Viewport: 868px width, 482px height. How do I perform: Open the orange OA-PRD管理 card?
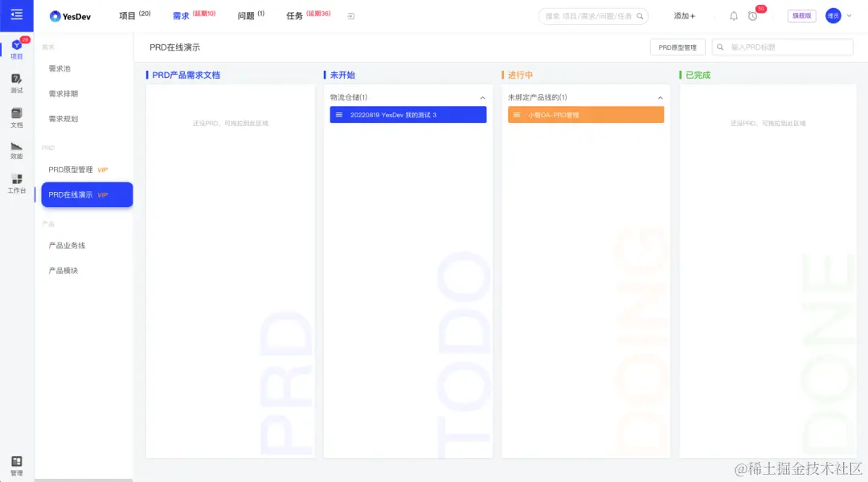click(586, 115)
